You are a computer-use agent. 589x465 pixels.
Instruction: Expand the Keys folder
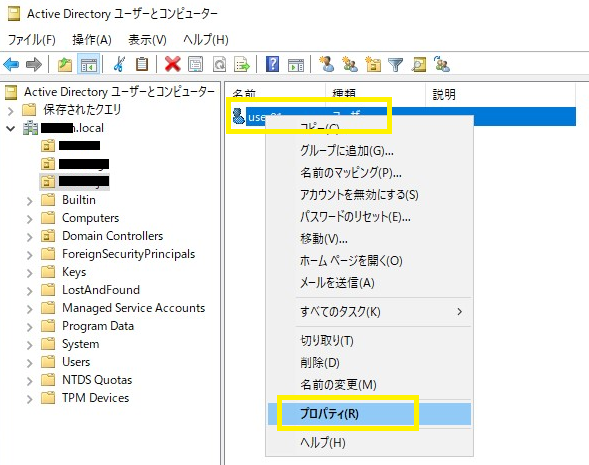[29, 273]
